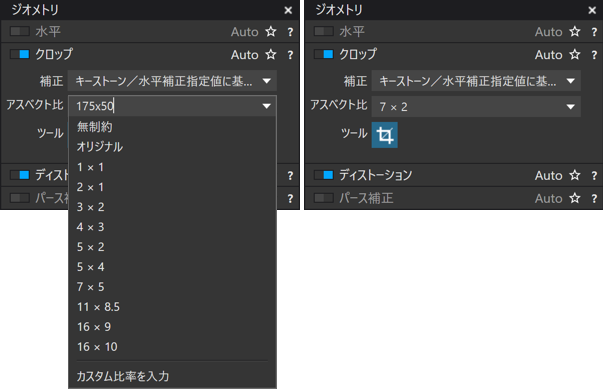Favorite the ディストーション palette in right panel
Viewport: 603px width, 389px height.
pyautogui.click(x=575, y=175)
